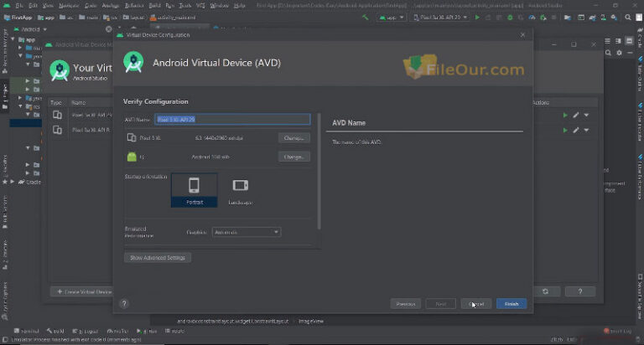Change the Android system image
Viewport: 644px width, 345px height.
click(294, 157)
